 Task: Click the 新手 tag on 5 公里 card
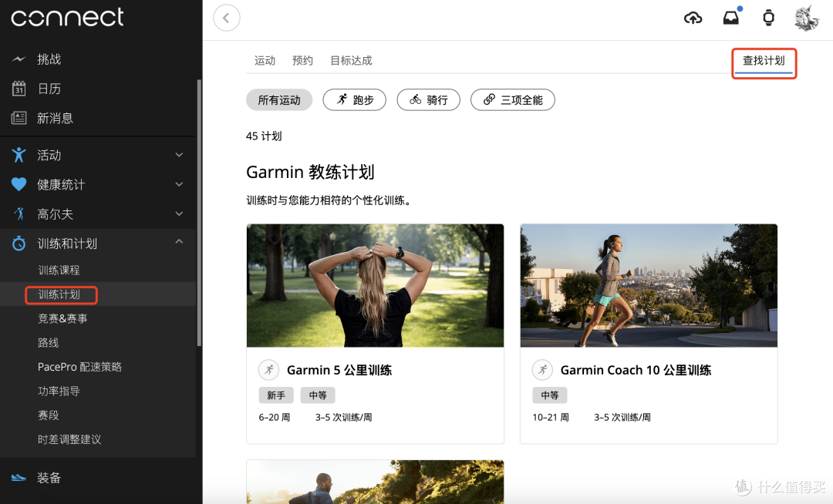276,395
